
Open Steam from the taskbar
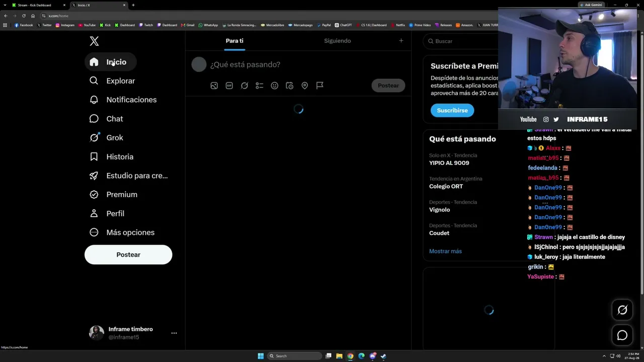(383, 356)
